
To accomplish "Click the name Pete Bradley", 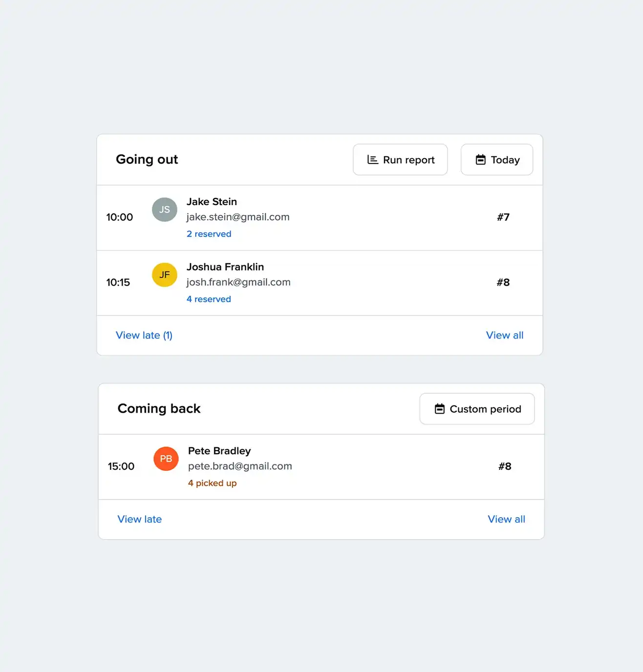I will pyautogui.click(x=219, y=451).
